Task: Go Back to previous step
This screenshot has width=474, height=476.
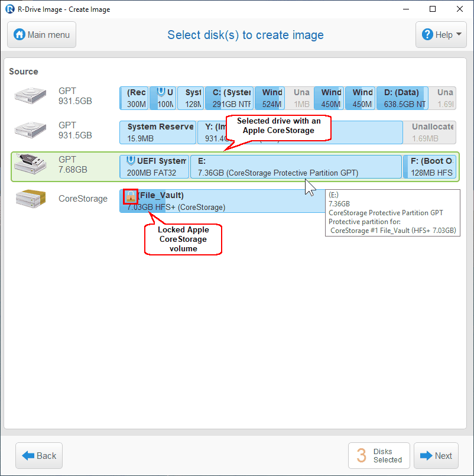Action: click(39, 455)
